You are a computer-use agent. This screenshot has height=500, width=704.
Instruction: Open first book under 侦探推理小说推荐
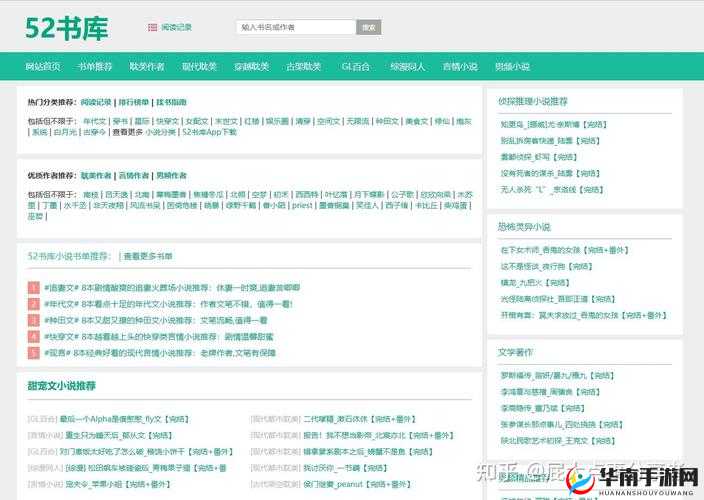554,124
